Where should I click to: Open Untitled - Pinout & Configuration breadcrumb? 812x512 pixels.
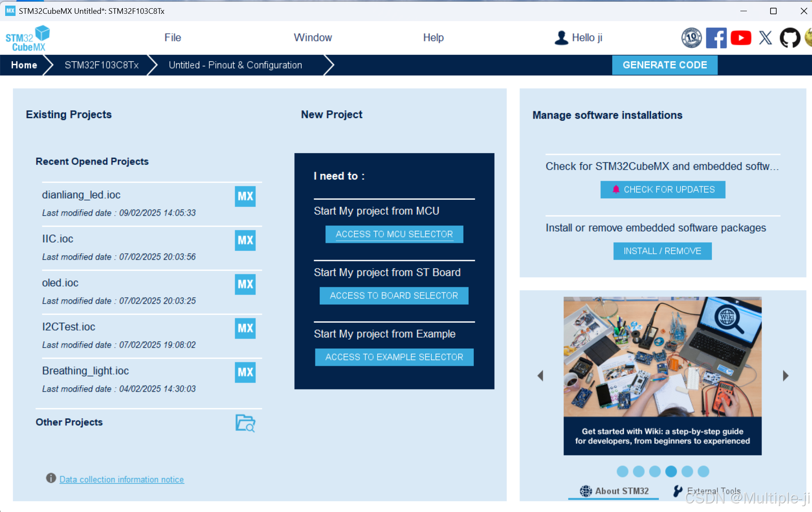point(235,65)
